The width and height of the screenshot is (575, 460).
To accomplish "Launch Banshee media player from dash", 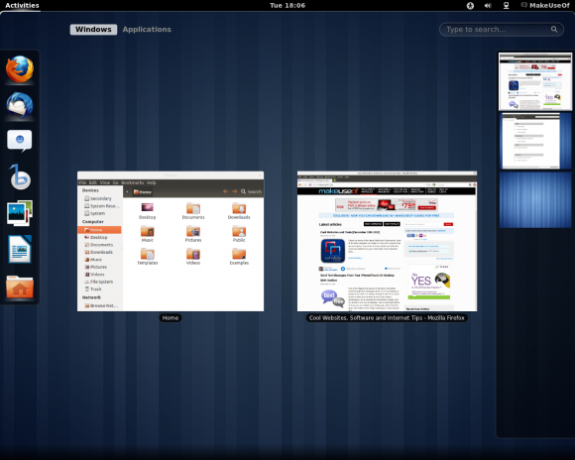I will [20, 177].
